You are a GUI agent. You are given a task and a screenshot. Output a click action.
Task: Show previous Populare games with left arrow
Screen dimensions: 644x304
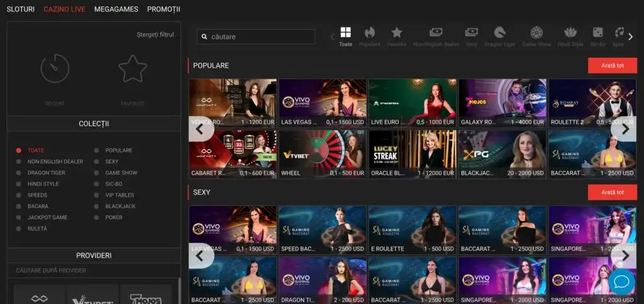click(x=200, y=129)
